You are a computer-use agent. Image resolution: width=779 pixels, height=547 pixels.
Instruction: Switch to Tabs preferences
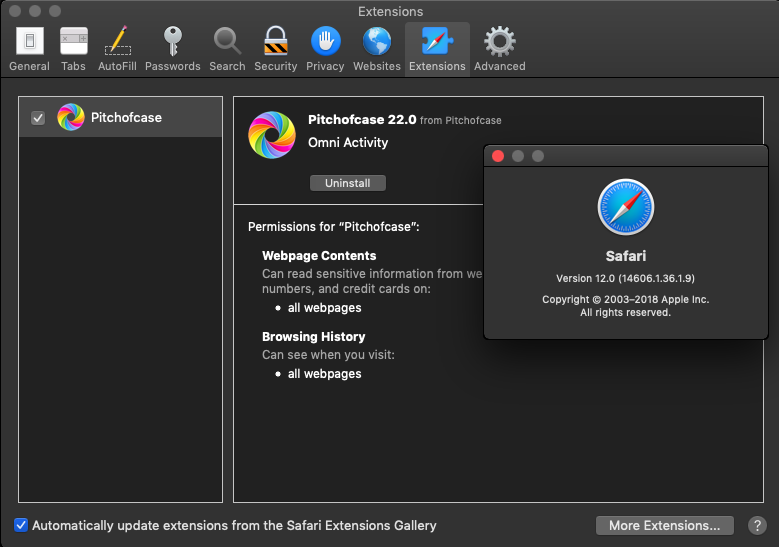click(73, 49)
